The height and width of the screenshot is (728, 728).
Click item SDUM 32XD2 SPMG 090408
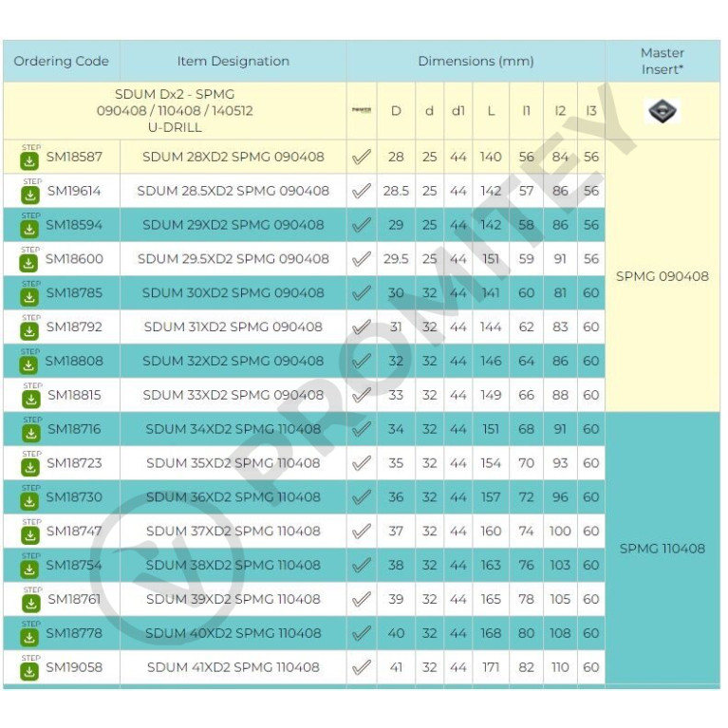(x=233, y=361)
